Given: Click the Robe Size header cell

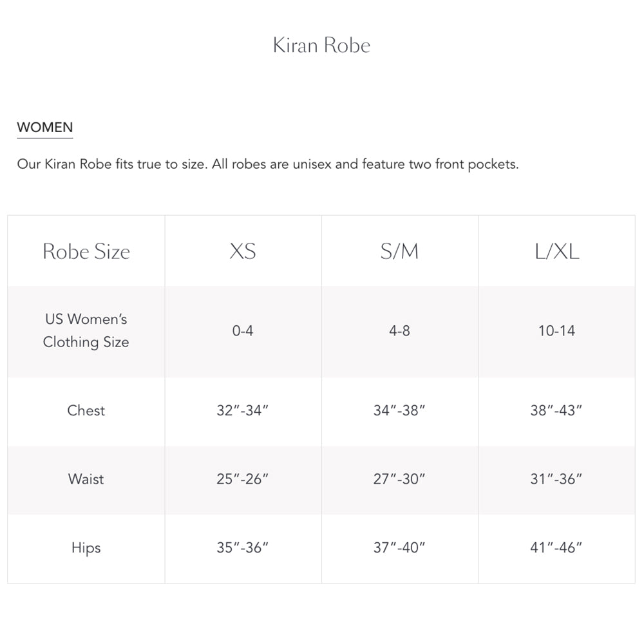Looking at the screenshot, I should point(86,251).
